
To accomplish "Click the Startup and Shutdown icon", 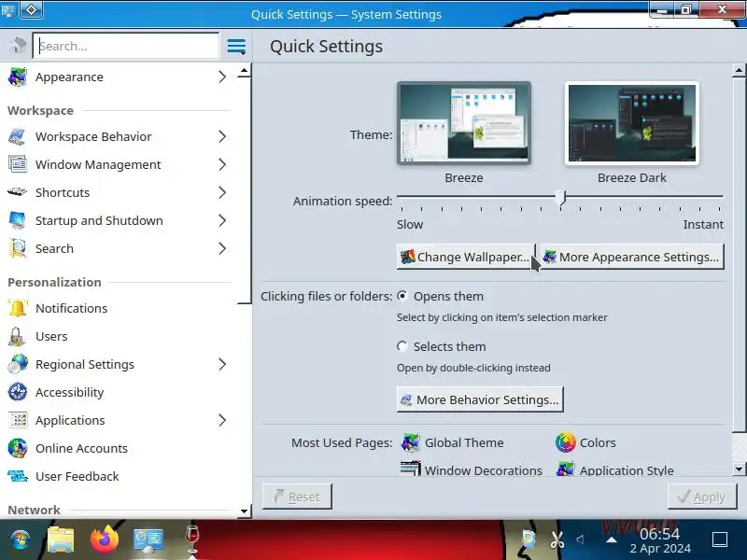I will coord(18,220).
